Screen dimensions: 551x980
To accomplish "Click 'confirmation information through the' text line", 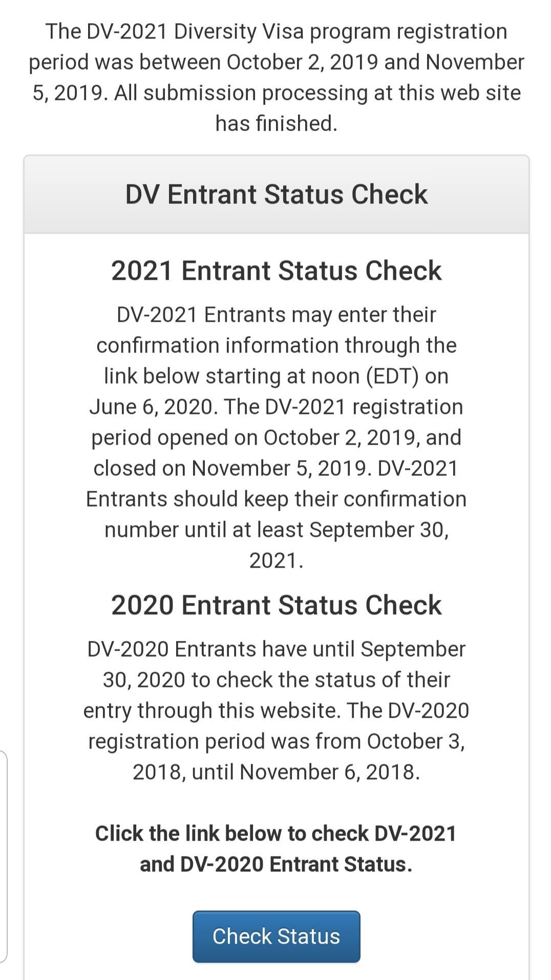I will (x=276, y=346).
